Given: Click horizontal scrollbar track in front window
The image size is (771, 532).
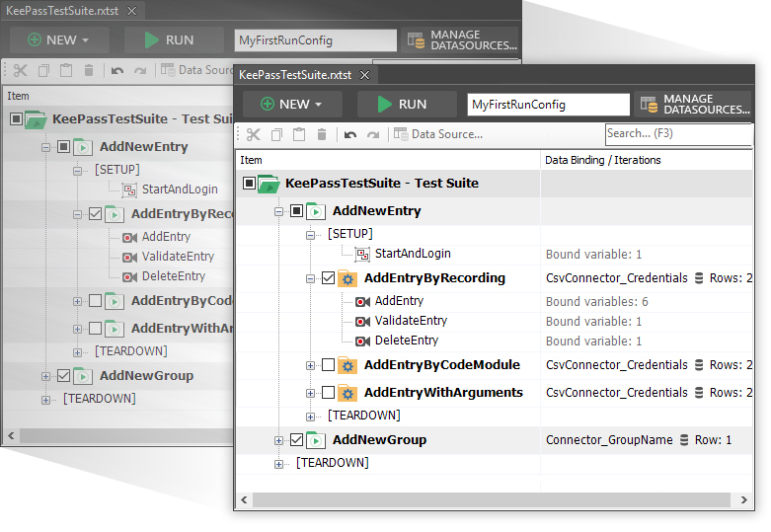Looking at the screenshot, I should click(492, 500).
